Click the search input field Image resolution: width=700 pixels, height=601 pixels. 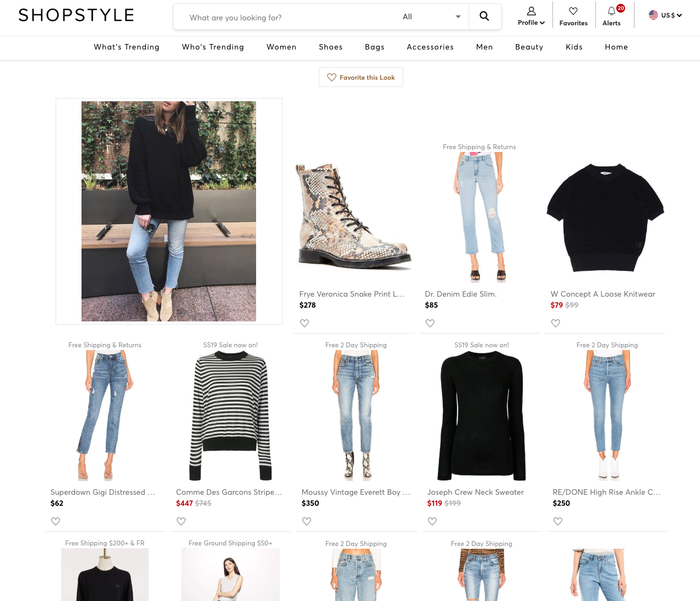pyautogui.click(x=286, y=18)
